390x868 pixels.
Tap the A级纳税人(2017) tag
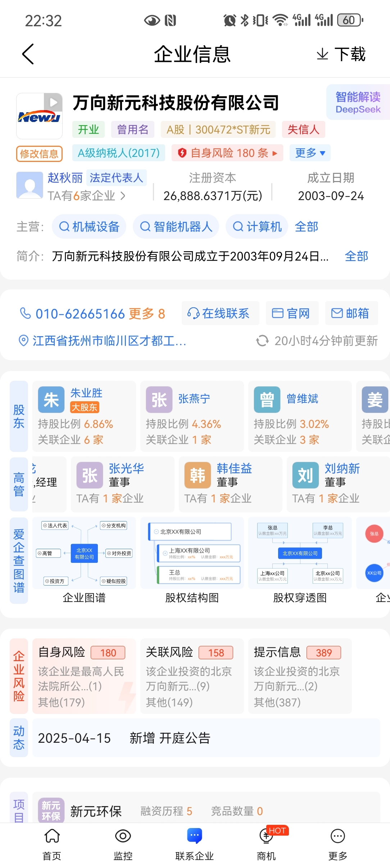pyautogui.click(x=119, y=153)
